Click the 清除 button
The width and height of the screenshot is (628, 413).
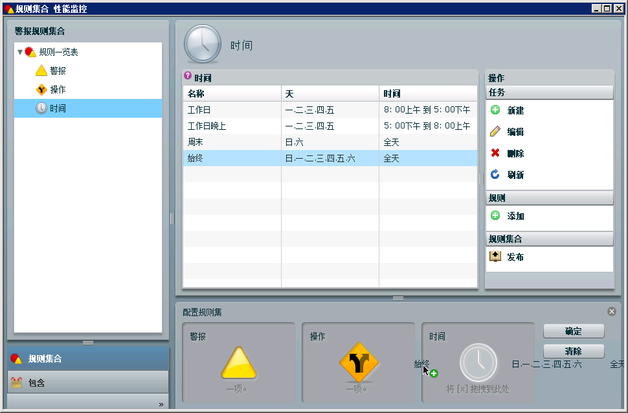coord(574,351)
